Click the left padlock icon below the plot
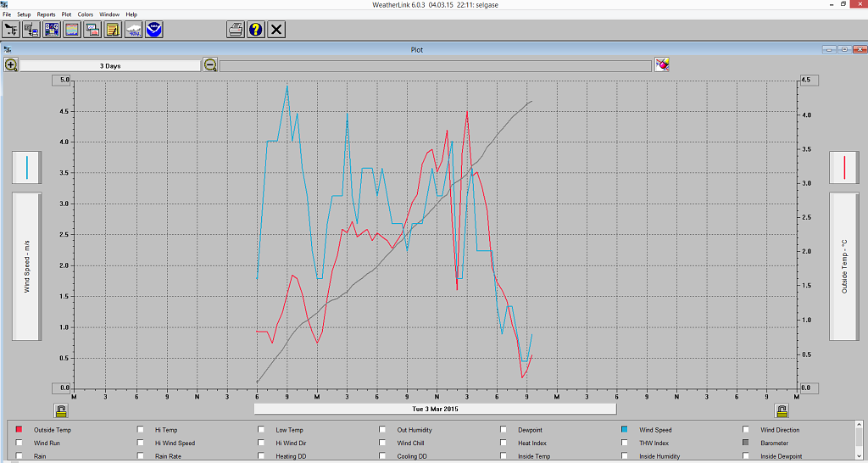This screenshot has height=463, width=868. click(61, 410)
